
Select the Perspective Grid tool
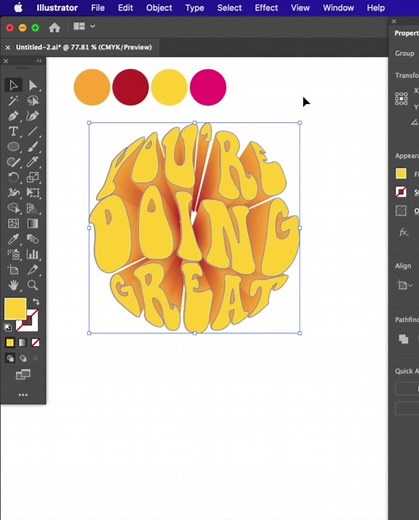click(x=33, y=208)
